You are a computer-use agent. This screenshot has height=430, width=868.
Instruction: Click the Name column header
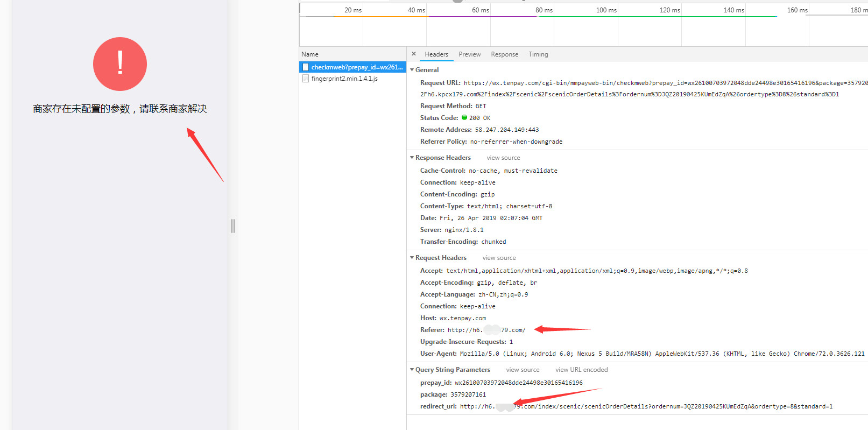[310, 54]
